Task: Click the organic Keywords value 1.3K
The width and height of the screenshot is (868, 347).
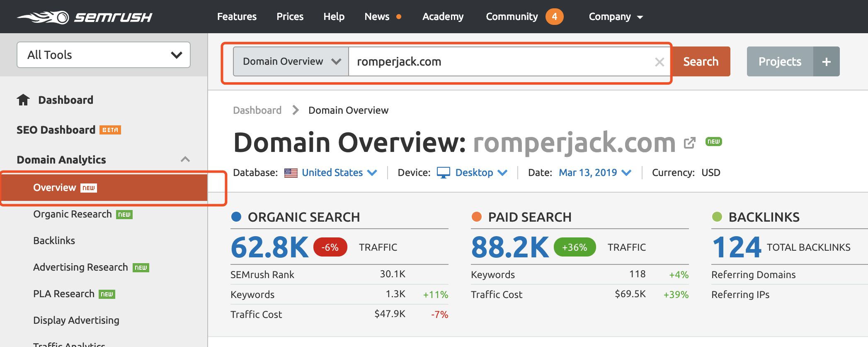Action: click(395, 294)
